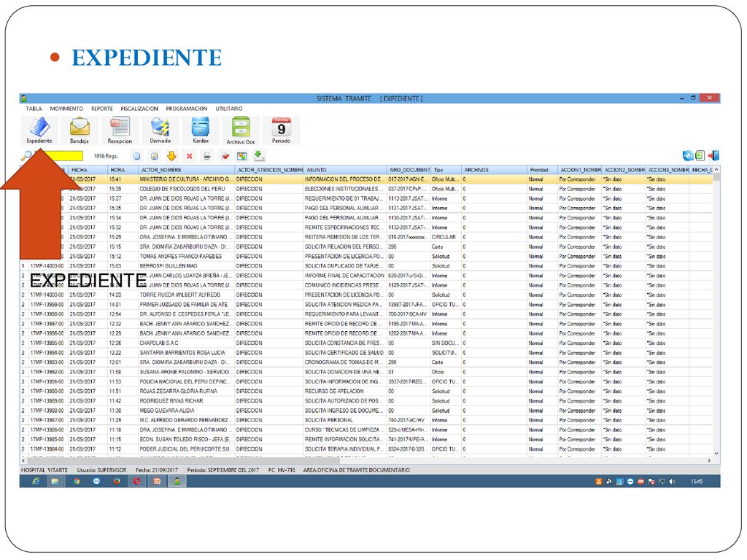This screenshot has width=747, height=560.
Task: Sort by the Prioridad column header
Action: pos(542,169)
